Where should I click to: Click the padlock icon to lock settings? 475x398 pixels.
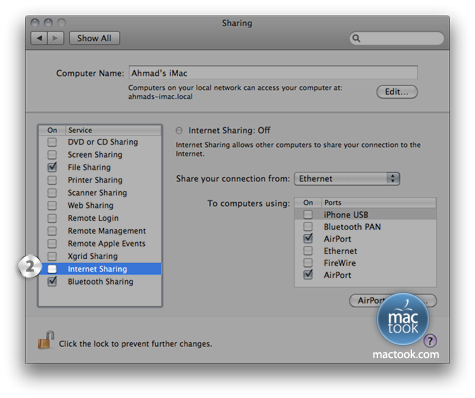coord(46,340)
